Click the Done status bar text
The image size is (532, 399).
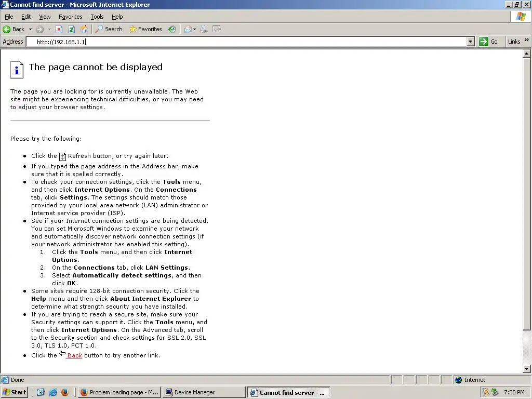point(17,380)
